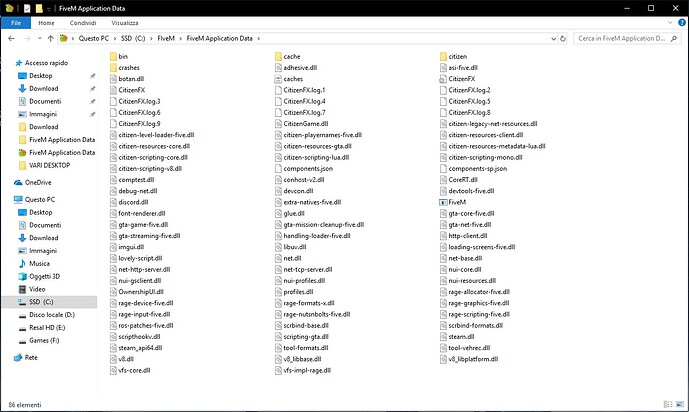Select glue.dll file name
This screenshot has height=412, width=689.
click(x=294, y=213)
